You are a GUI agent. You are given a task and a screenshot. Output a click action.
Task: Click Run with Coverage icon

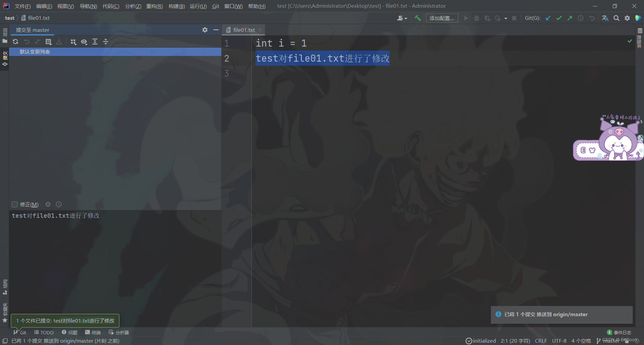[x=487, y=18]
